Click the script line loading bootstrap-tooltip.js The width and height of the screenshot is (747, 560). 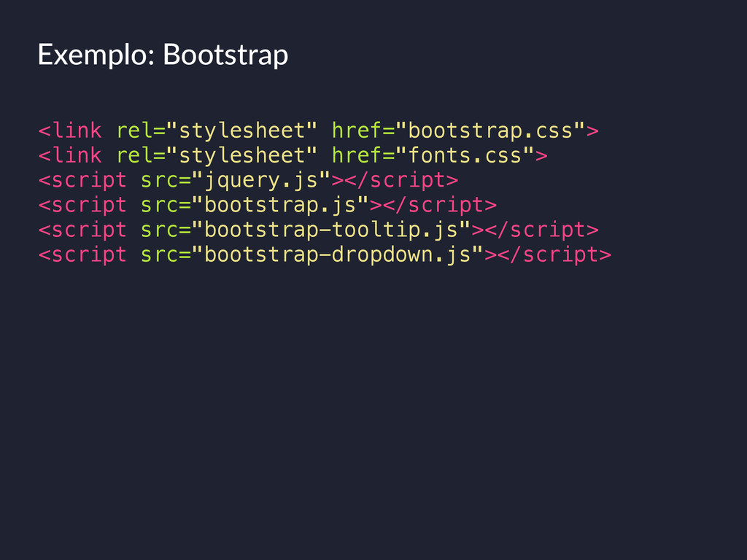click(x=318, y=230)
